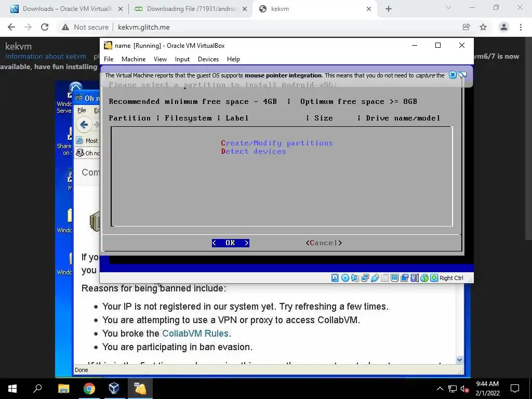Click the mouse integration globe icon in status bar
Screen dimensions: 532x399
424,278
